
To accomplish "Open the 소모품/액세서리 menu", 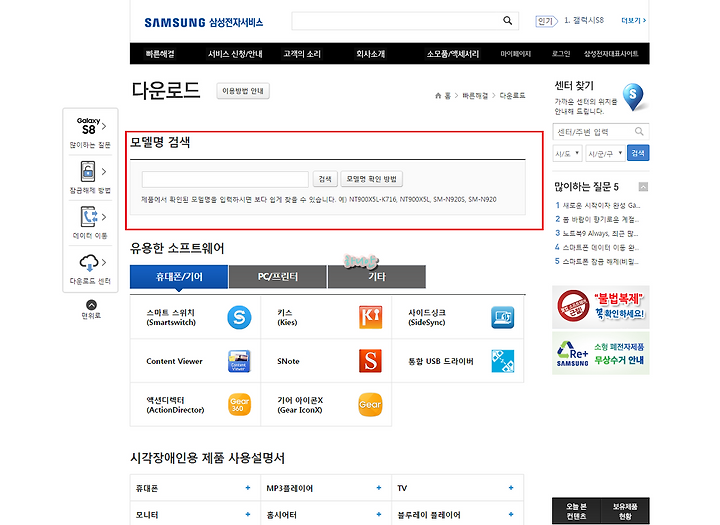I will pos(453,54).
